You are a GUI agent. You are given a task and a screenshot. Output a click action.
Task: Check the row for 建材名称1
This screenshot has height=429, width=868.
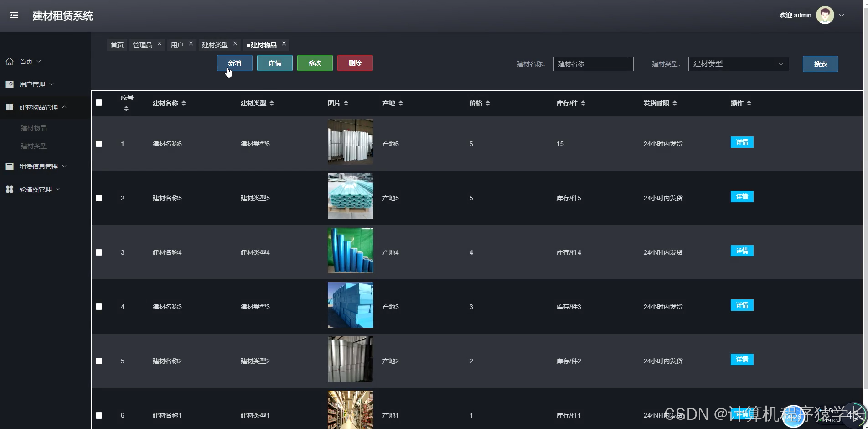point(99,415)
